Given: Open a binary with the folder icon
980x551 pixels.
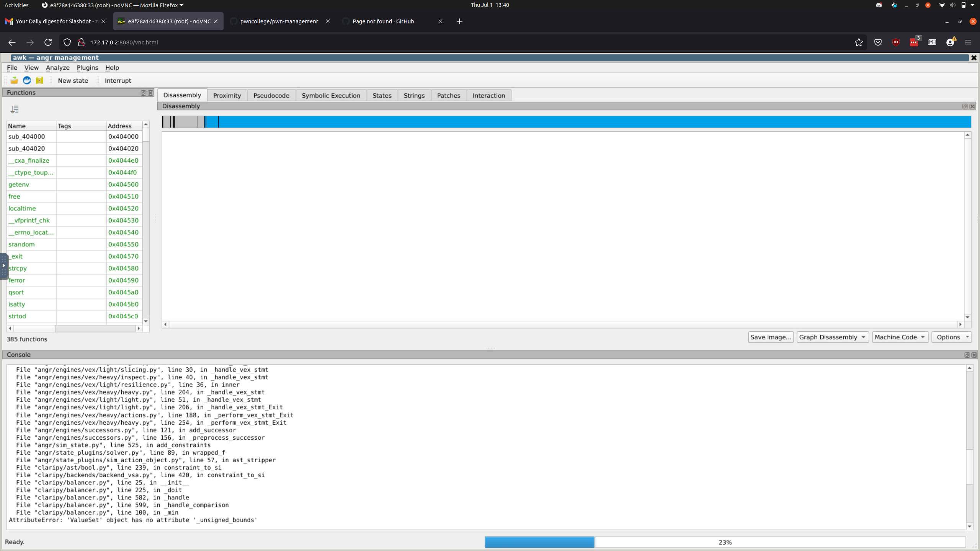Looking at the screenshot, I should coord(14,80).
